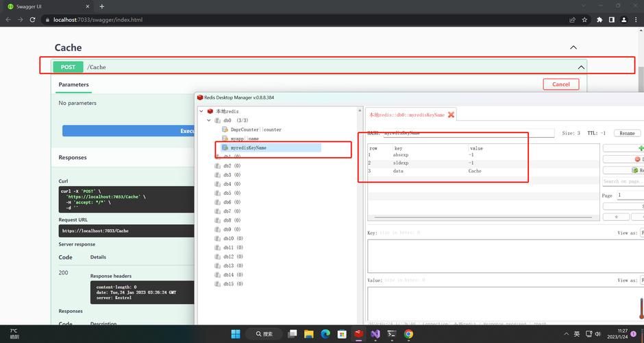Bookmark this page with the star icon
Image resolution: width=644 pixels, height=343 pixels.
pos(584,20)
